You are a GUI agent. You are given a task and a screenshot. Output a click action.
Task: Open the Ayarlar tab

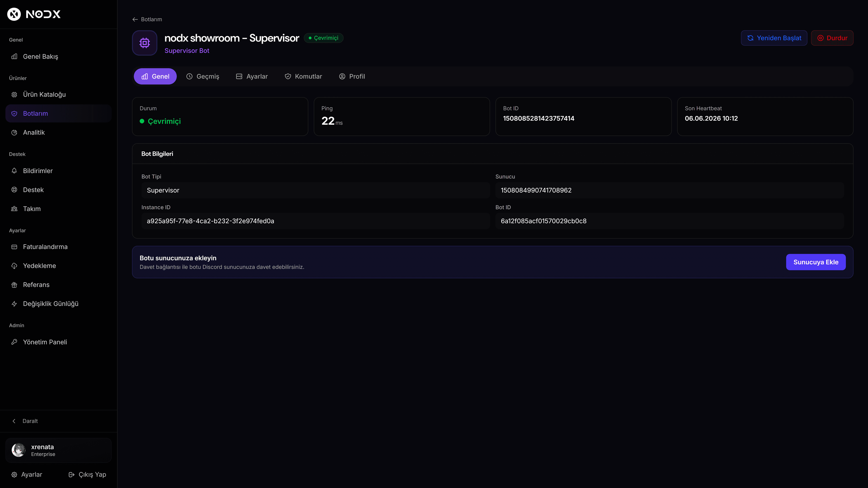pyautogui.click(x=252, y=76)
